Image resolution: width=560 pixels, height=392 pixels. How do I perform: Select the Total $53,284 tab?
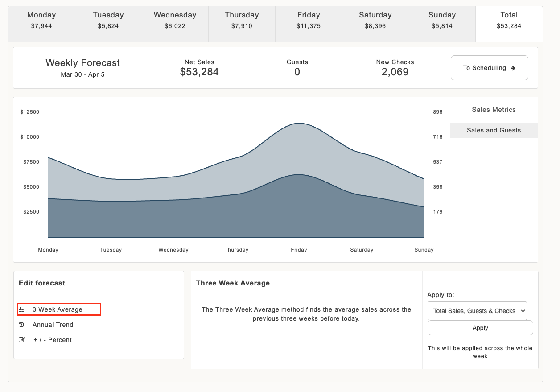click(509, 21)
